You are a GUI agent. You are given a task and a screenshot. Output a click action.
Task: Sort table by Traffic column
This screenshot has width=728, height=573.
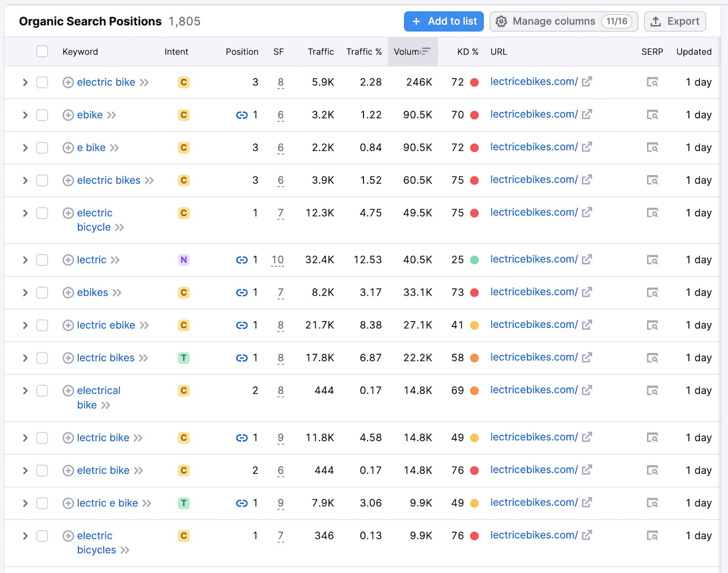click(321, 52)
